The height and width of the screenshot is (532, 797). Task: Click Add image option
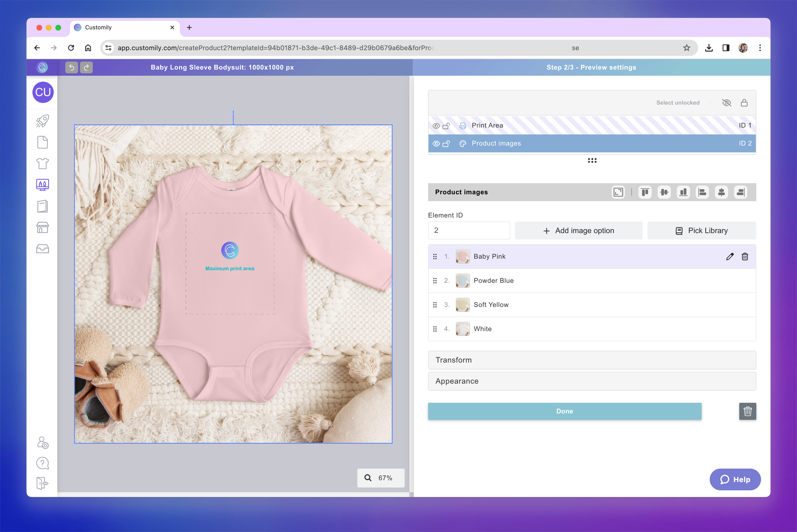pos(578,230)
